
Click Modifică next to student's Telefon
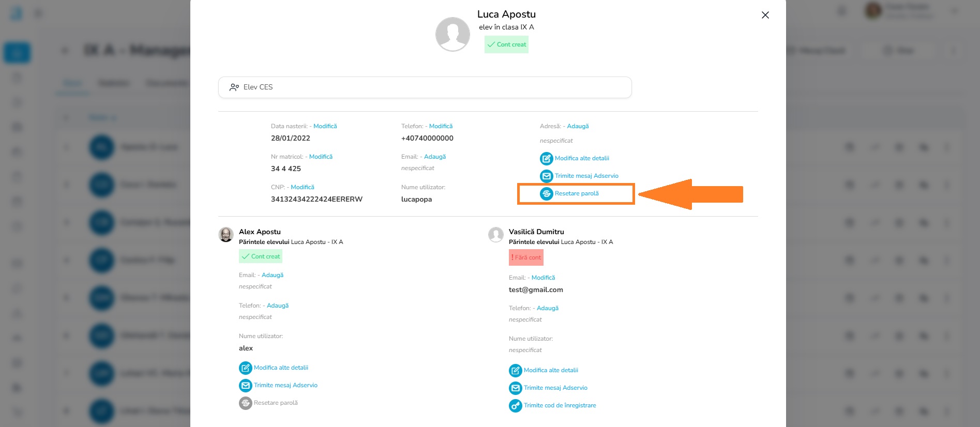[441, 126]
